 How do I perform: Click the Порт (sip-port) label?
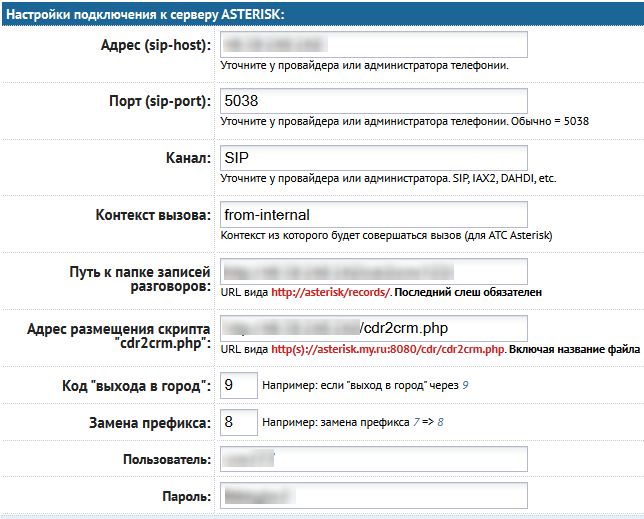160,101
